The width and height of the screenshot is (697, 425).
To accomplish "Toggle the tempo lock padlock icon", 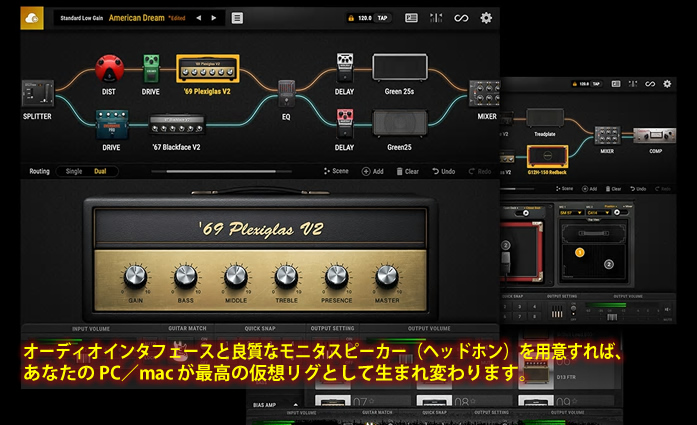I will coord(351,18).
